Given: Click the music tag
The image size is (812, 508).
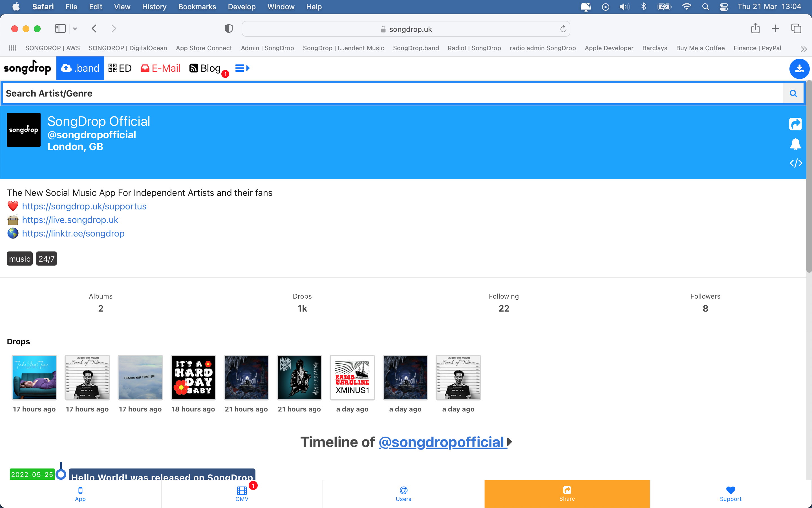Looking at the screenshot, I should [x=19, y=259].
